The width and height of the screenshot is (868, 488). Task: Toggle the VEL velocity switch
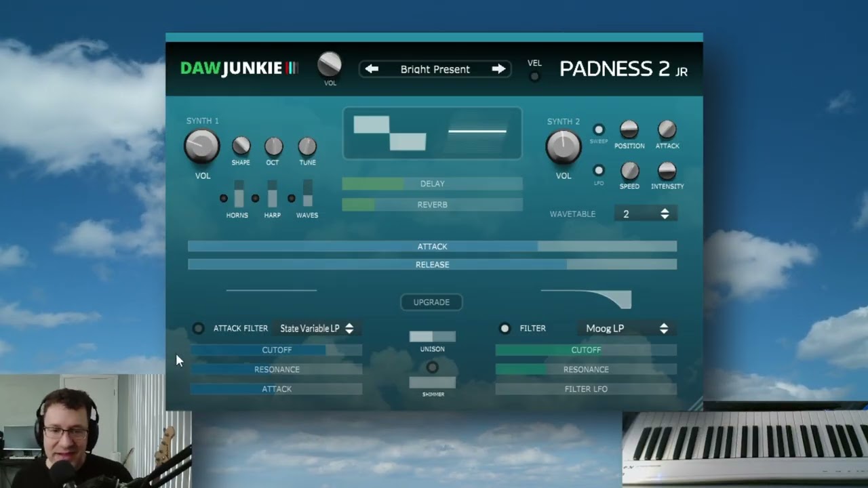point(534,77)
